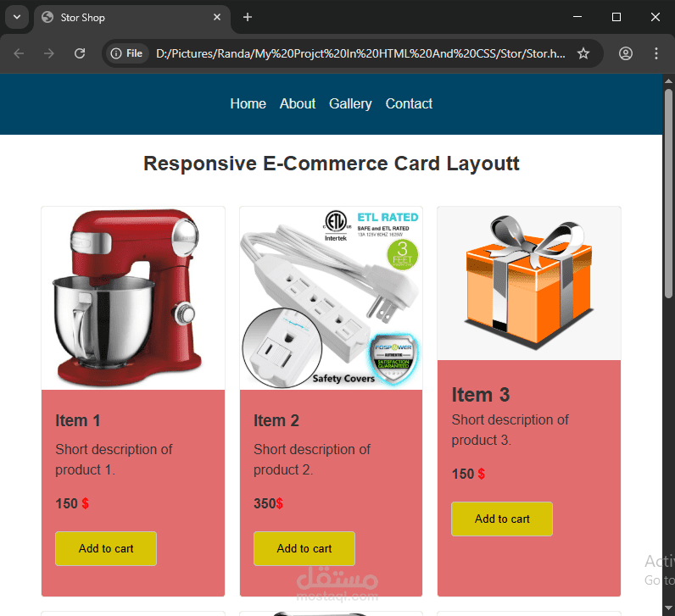Viewport: 675px width, 616px height.
Task: Go to the About page link
Action: coord(298,103)
